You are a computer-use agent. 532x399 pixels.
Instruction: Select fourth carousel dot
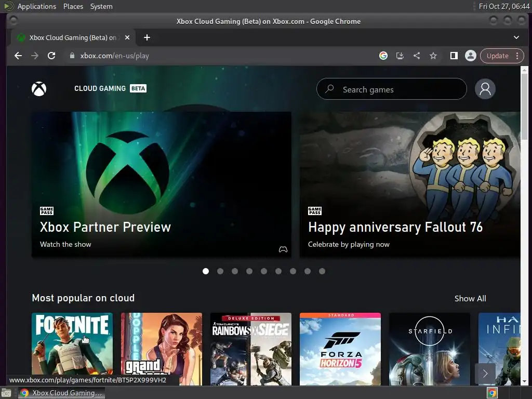pyautogui.click(x=249, y=271)
